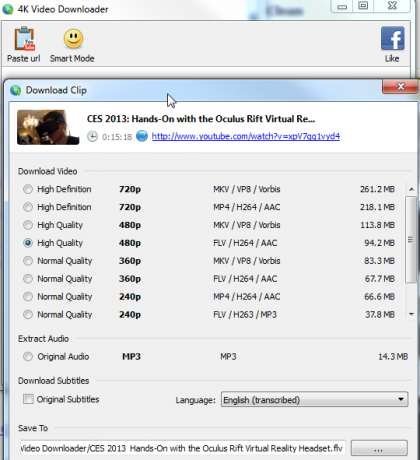The height and width of the screenshot is (460, 420).
Task: Click the browse button next to save path
Action: click(x=379, y=448)
